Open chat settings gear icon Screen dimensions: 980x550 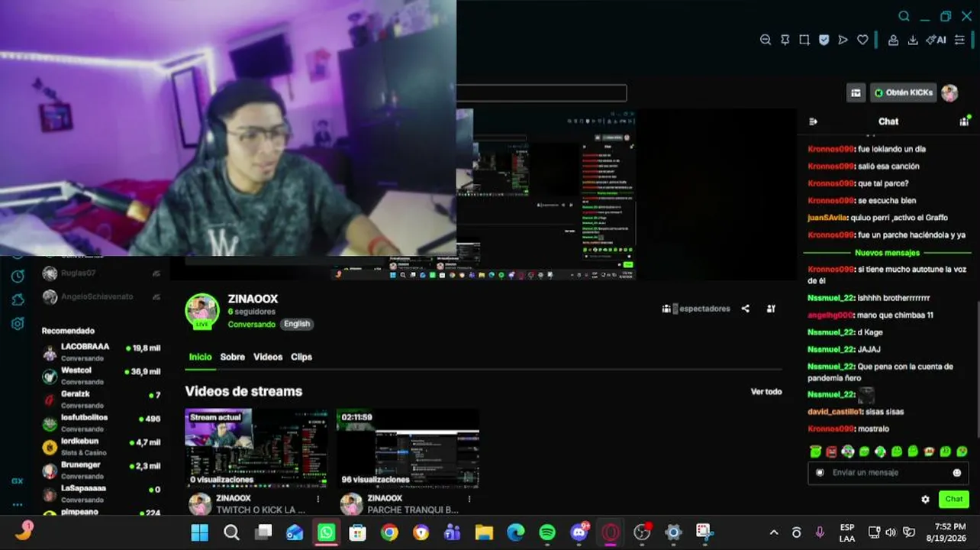click(925, 500)
